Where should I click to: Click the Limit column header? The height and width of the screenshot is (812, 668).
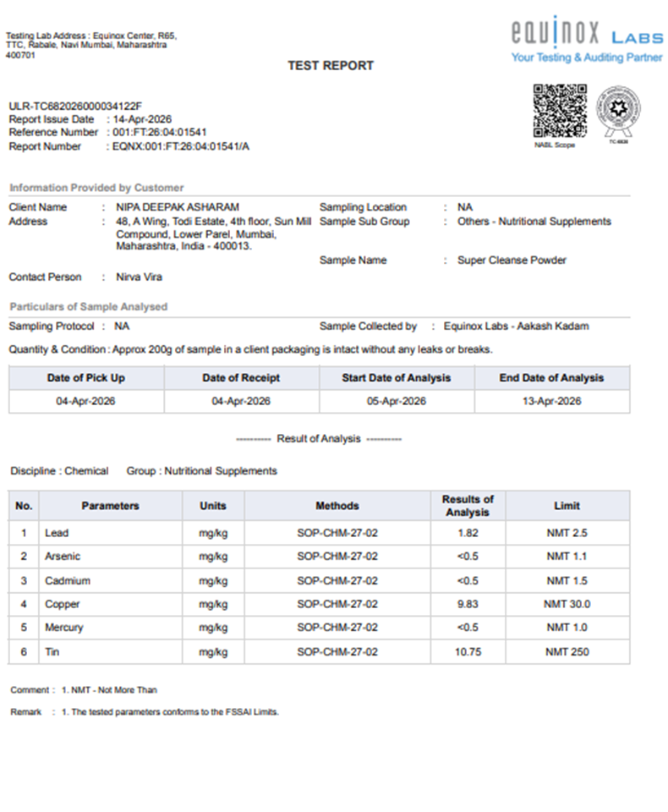tap(567, 506)
